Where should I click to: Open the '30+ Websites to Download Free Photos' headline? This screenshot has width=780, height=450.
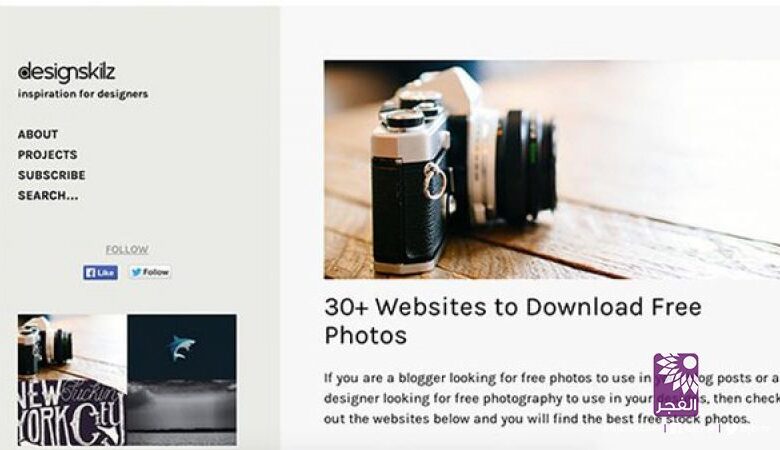tap(513, 321)
